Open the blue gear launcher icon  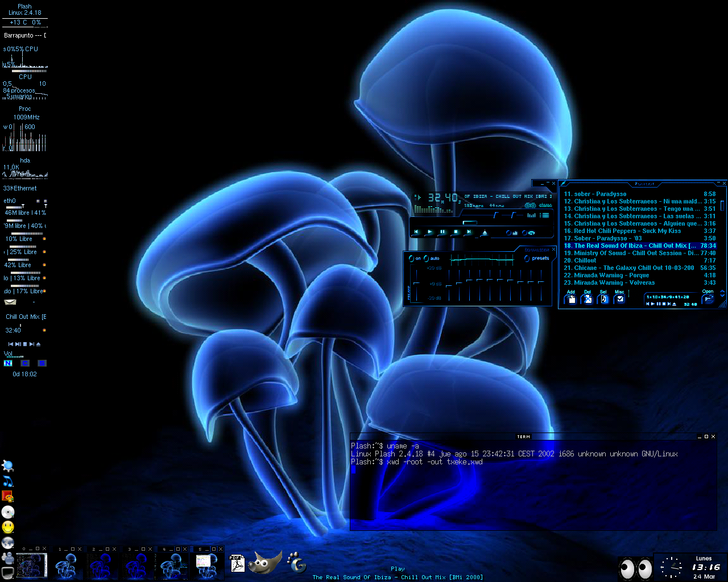[8, 466]
